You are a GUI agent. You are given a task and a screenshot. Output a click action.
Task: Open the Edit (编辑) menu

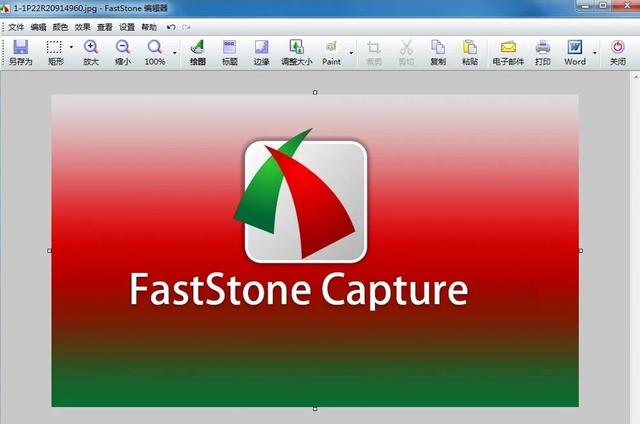pos(38,27)
